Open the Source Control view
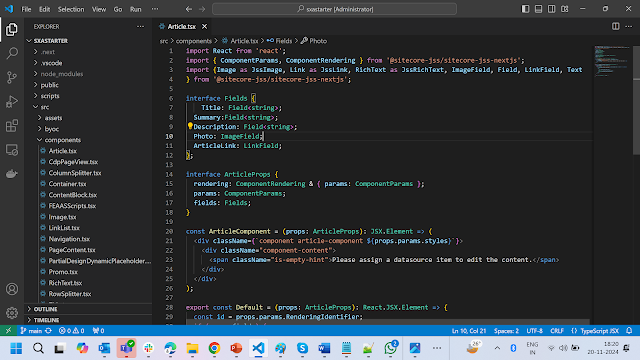The width and height of the screenshot is (640, 360). click(x=12, y=77)
